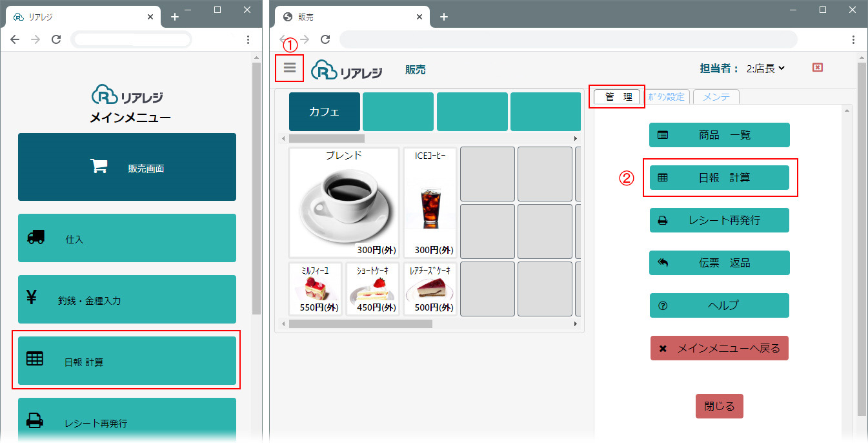Image resolution: width=868 pixels, height=443 pixels.
Task: Click the red close icon beside the staff selector
Action: point(818,67)
